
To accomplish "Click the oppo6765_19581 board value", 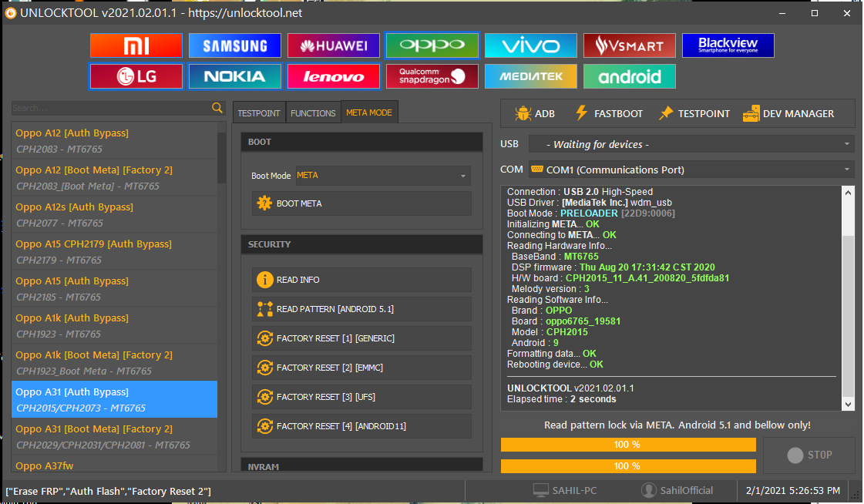I will coord(583,321).
